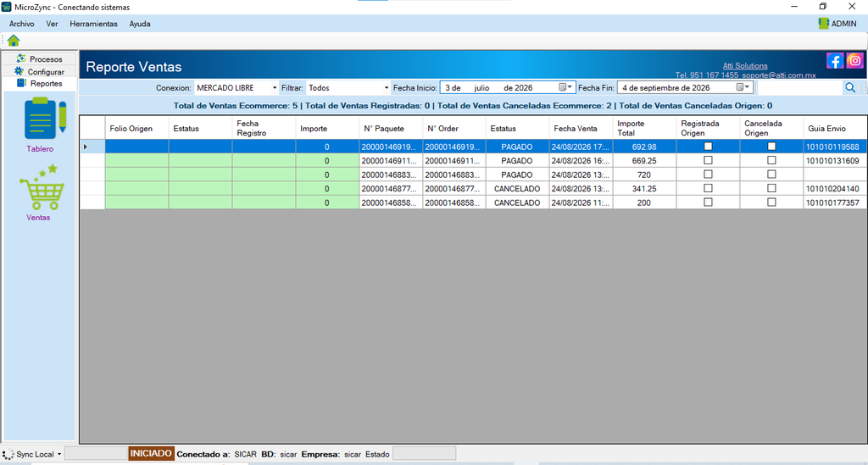Sort by N° Paquete column header
The image size is (868, 465).
pyautogui.click(x=391, y=128)
